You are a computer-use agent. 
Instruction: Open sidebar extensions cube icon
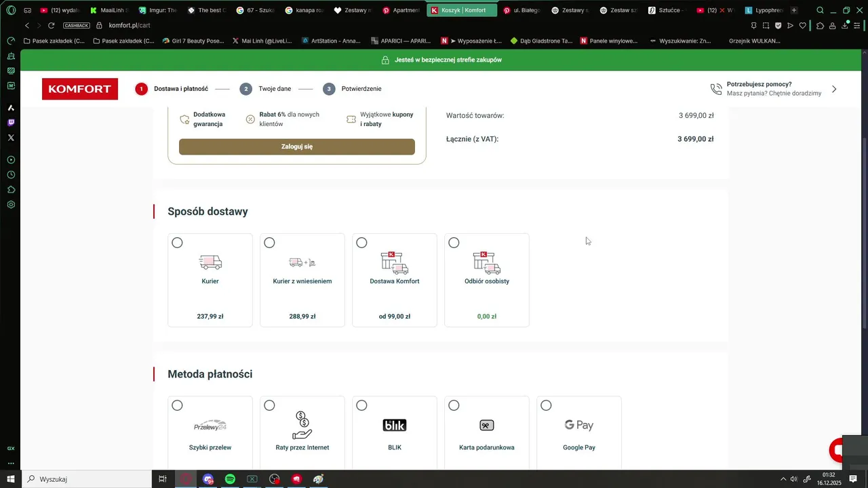(x=11, y=190)
